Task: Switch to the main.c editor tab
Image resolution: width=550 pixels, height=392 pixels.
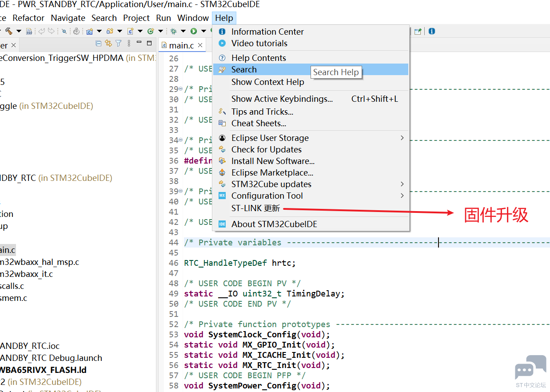Action: tap(181, 45)
